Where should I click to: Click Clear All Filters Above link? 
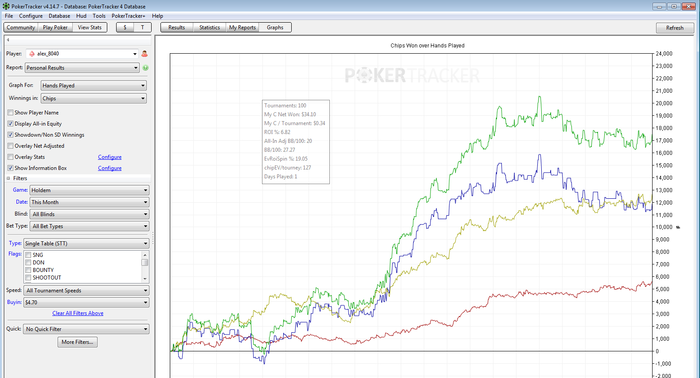pos(78,313)
